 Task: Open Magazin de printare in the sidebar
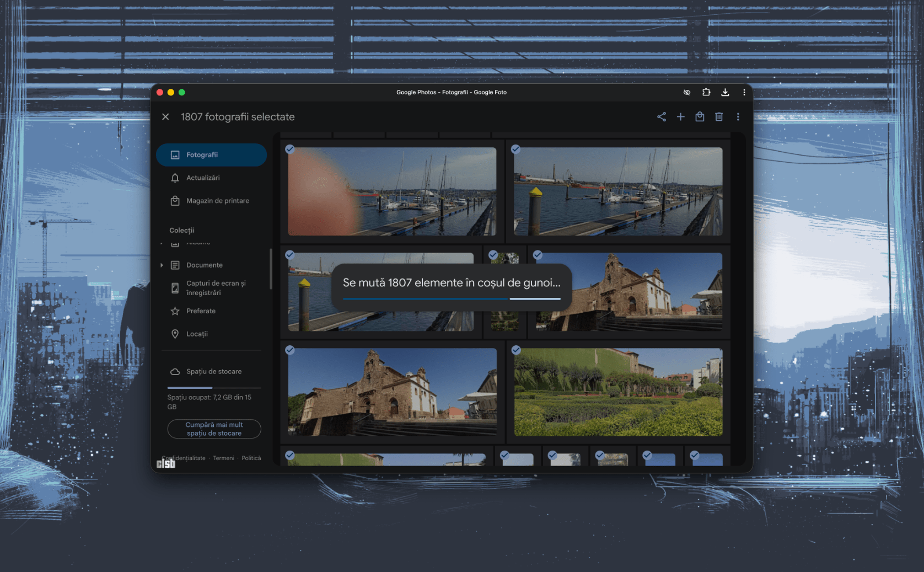tap(217, 201)
